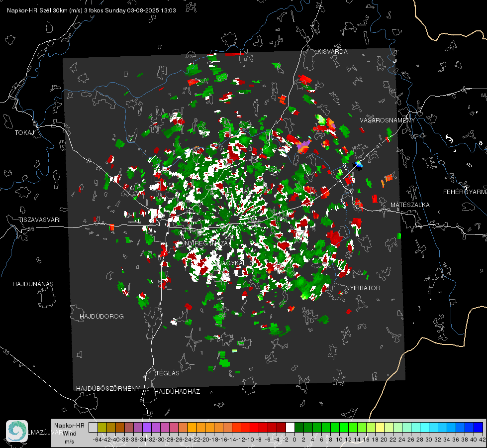Screen dimensions: 487x448
Task: Pick the pale yellow swatch in the legend
Action: 380,427
